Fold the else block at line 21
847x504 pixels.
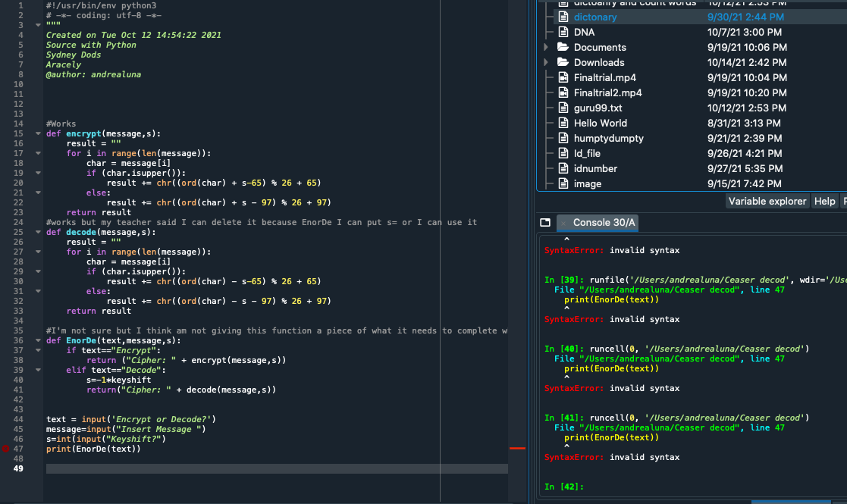[38, 193]
